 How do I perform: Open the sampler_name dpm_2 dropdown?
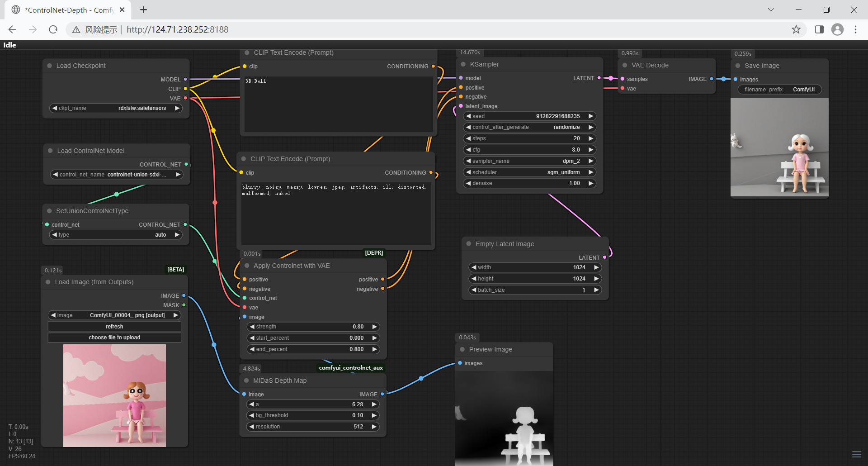click(530, 161)
